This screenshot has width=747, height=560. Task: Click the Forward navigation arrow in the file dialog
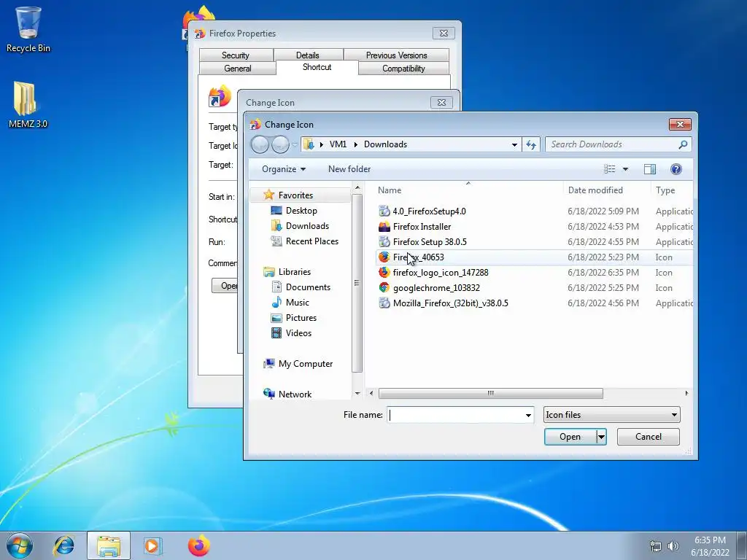(280, 144)
